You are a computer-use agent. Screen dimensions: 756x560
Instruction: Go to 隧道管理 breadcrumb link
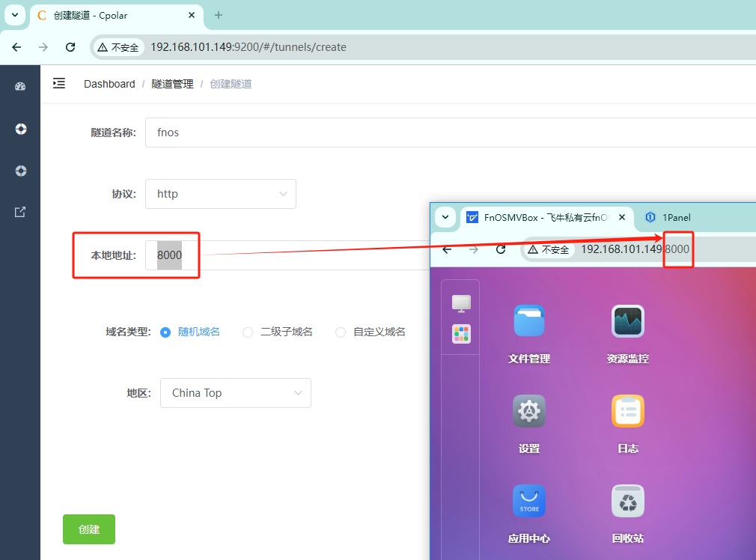[172, 84]
